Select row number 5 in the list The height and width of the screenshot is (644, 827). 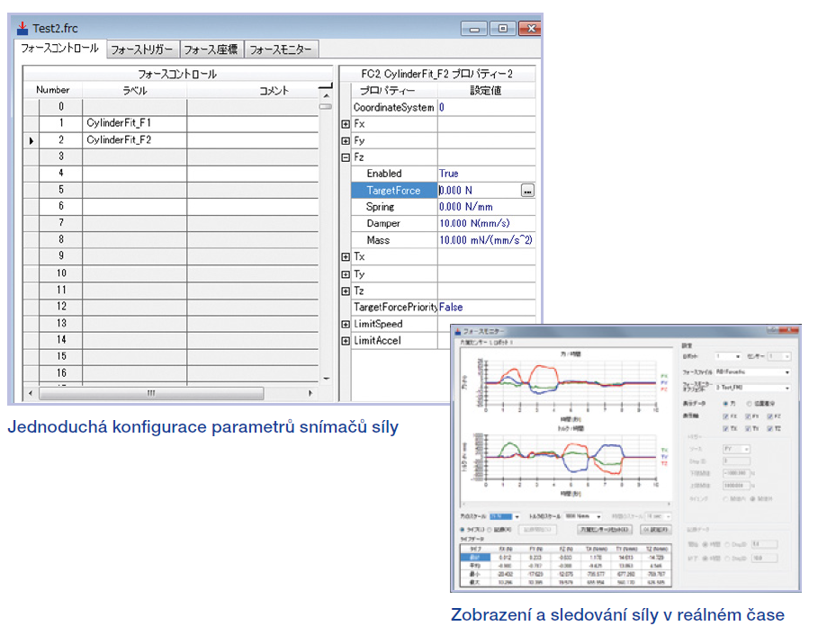click(61, 190)
